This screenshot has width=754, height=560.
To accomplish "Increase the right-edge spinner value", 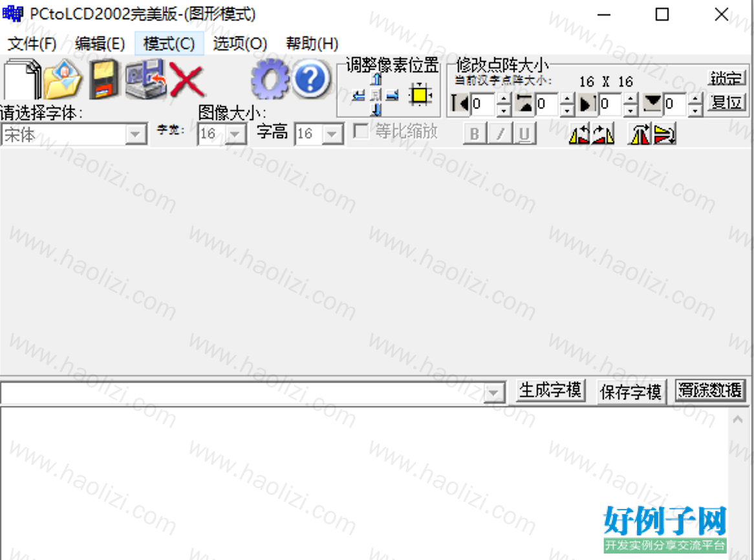I will [631, 98].
